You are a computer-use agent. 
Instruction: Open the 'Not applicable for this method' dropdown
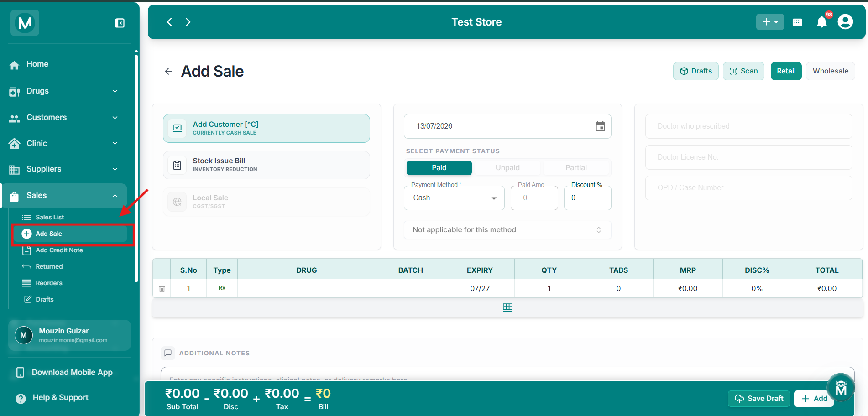click(x=507, y=230)
